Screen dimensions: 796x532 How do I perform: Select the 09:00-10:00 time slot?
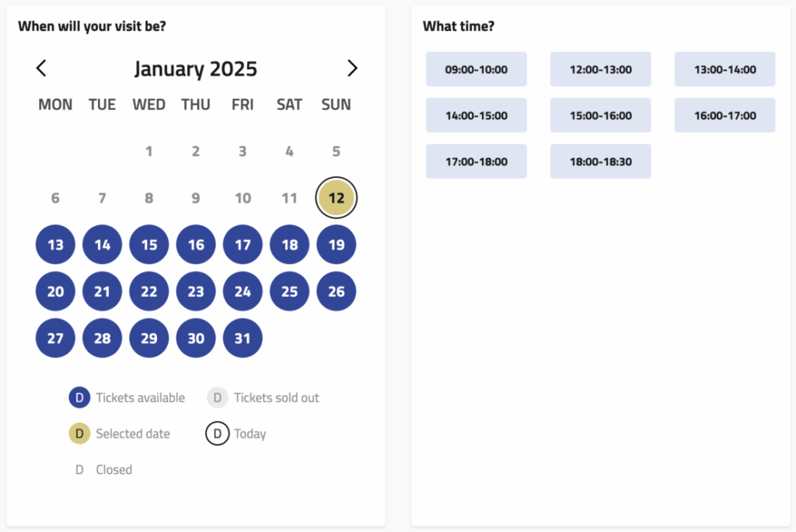477,69
